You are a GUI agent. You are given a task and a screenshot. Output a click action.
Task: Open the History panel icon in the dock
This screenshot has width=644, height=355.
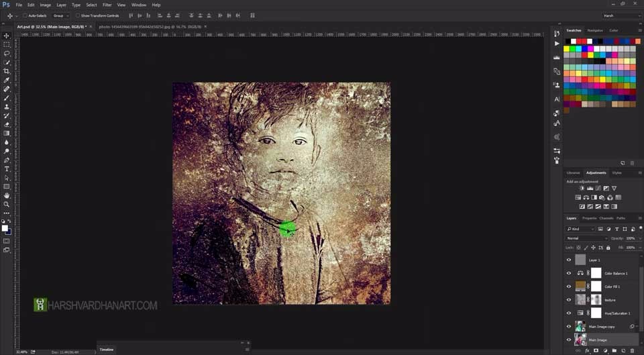(x=557, y=34)
